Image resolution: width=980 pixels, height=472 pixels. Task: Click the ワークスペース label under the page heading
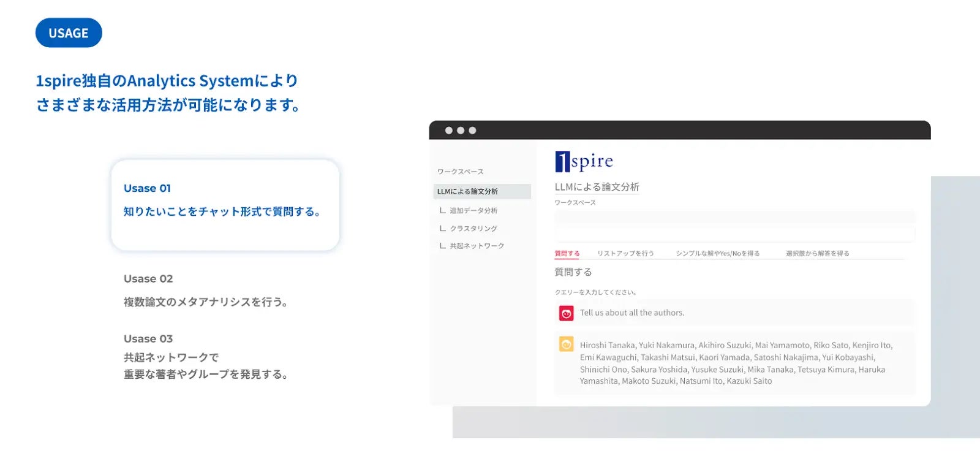pyautogui.click(x=575, y=202)
